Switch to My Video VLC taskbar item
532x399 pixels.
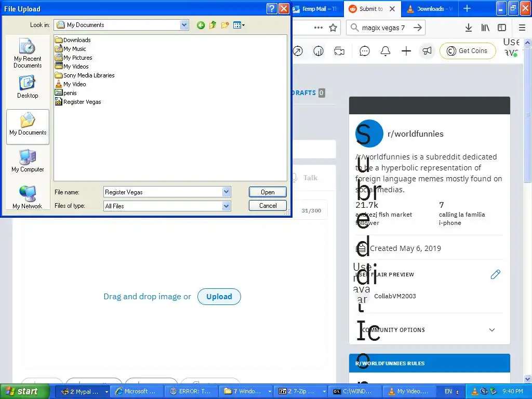click(x=408, y=391)
